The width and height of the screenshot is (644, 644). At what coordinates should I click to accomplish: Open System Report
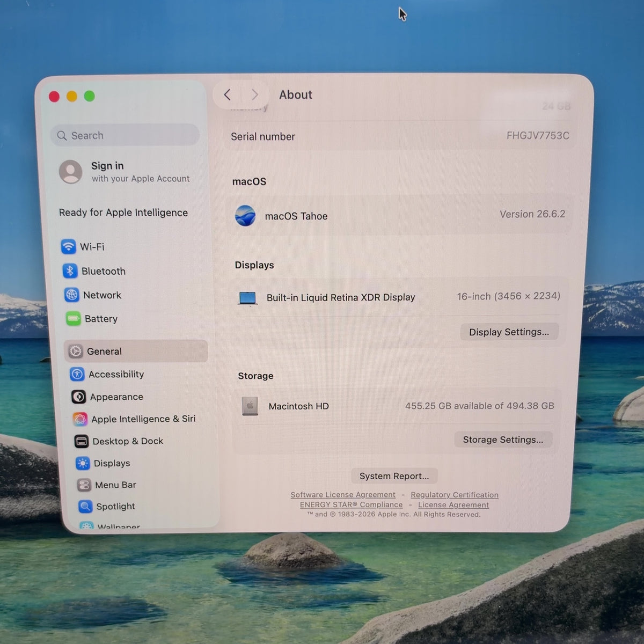pyautogui.click(x=394, y=476)
